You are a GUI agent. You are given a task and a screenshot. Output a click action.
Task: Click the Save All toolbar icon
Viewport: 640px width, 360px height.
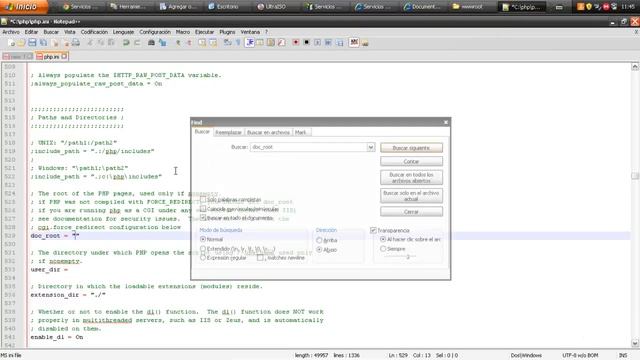[x=43, y=42]
